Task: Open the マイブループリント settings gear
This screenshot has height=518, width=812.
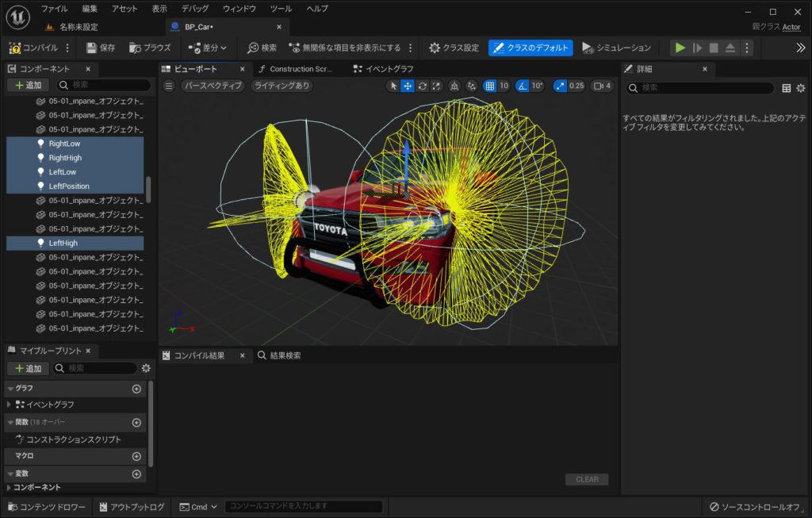Action: 146,368
